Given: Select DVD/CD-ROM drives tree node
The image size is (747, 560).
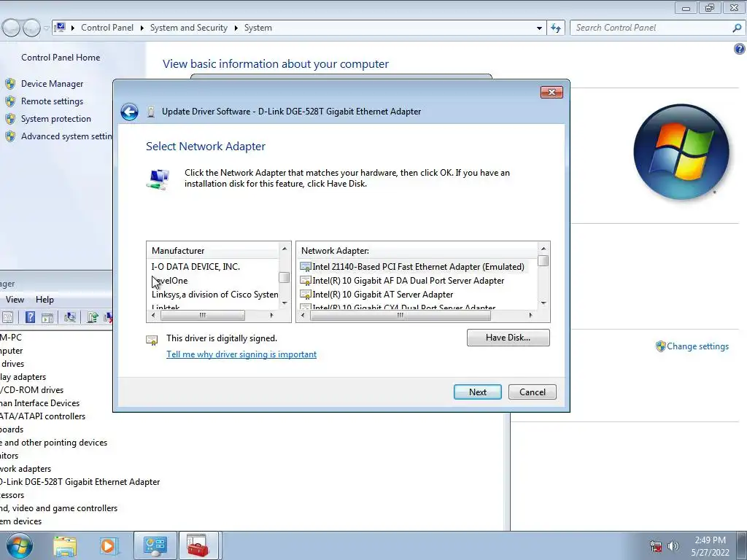Looking at the screenshot, I should (x=31, y=390).
